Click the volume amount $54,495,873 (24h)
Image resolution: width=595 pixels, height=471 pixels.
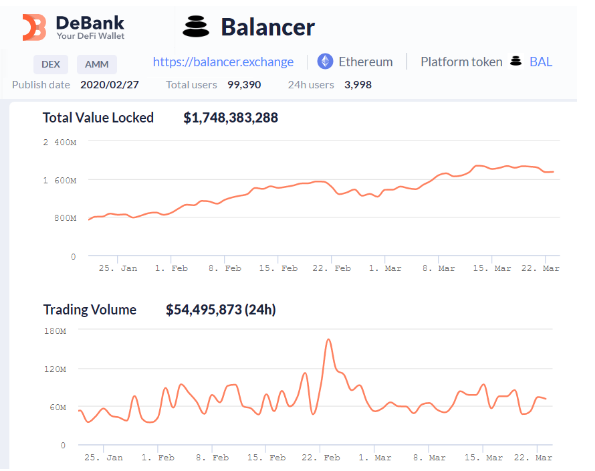[221, 310]
